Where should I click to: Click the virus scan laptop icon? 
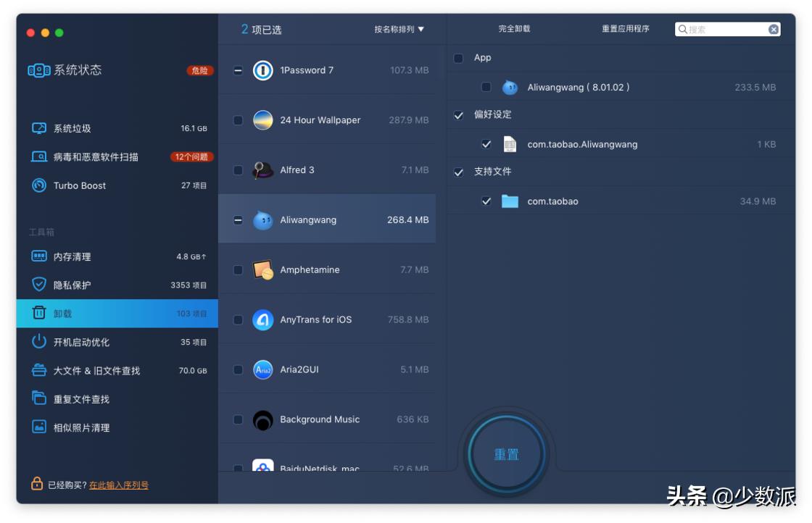[x=39, y=156]
